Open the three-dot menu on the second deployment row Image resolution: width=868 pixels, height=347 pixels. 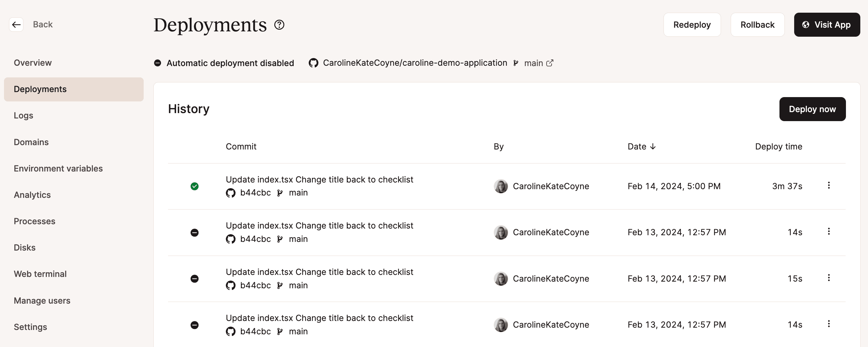829,232
